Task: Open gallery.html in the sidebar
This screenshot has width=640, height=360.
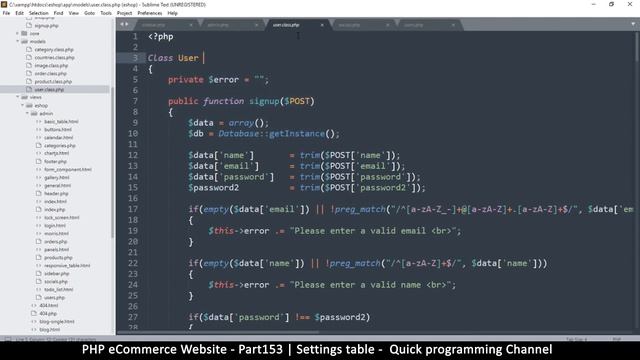Action: pos(57,178)
